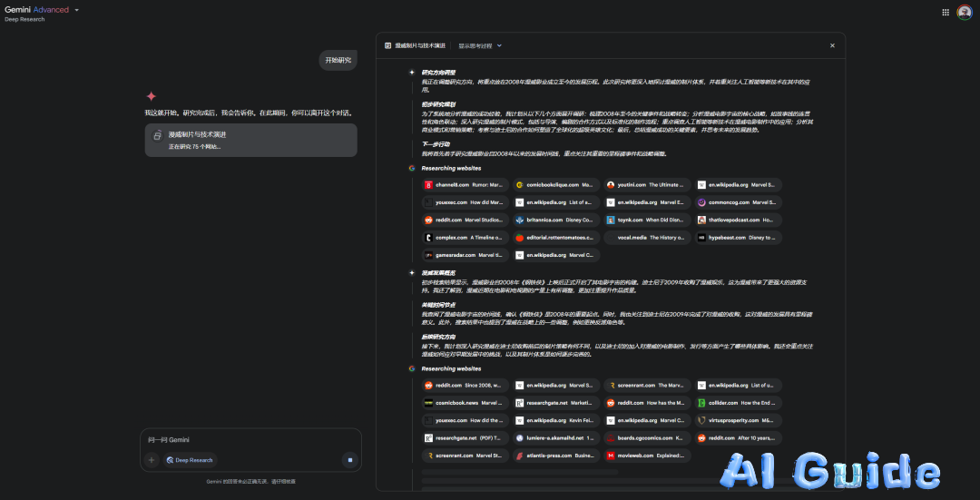
Task: Expand the Gemini Advanced model dropdown
Action: (76, 10)
